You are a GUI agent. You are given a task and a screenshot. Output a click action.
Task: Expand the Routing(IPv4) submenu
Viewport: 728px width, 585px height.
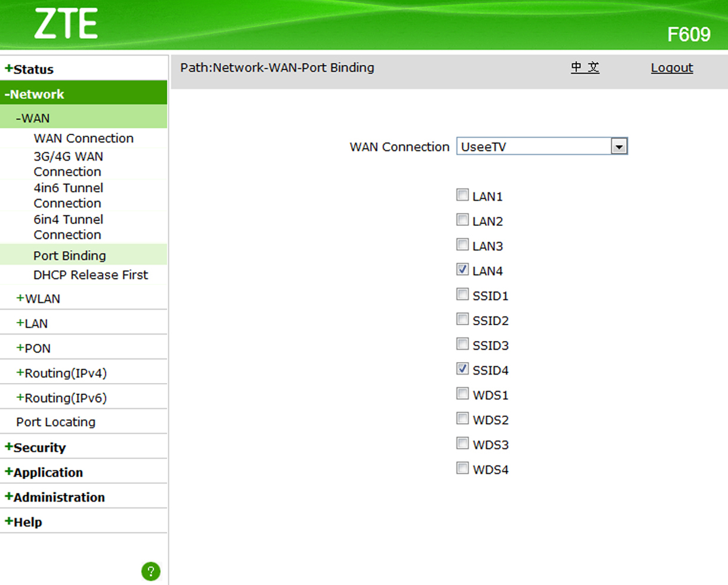(x=65, y=373)
